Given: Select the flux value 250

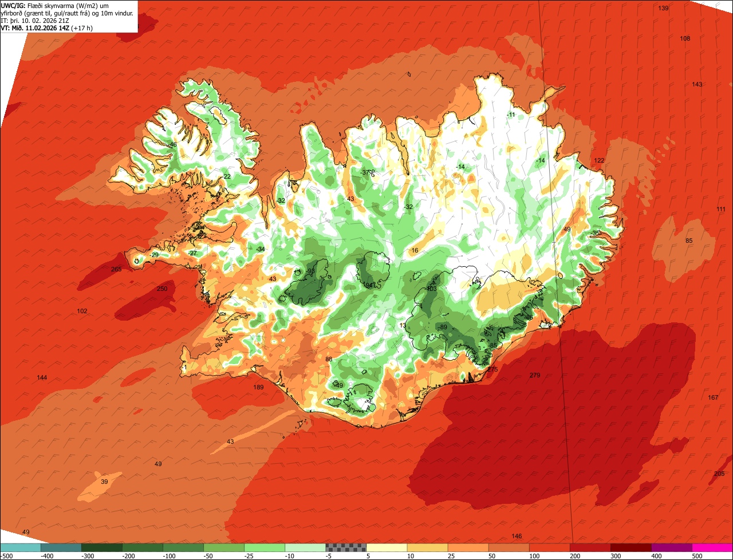Looking at the screenshot, I should tap(162, 289).
